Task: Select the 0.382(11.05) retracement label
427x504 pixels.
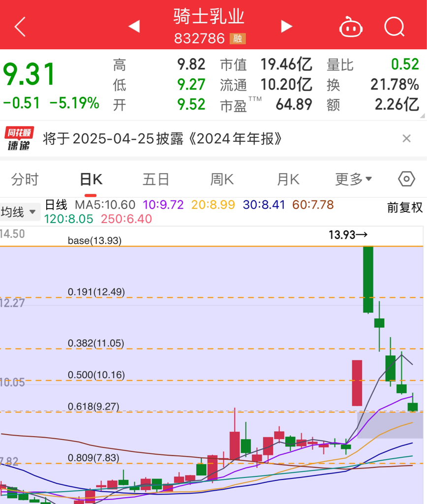Action: pyautogui.click(x=96, y=343)
